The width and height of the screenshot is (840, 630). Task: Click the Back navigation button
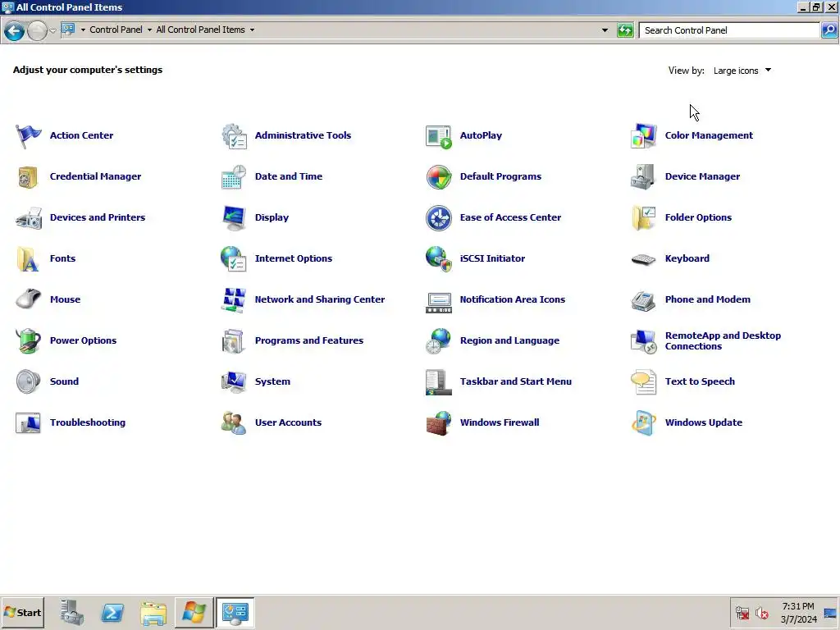coord(15,30)
